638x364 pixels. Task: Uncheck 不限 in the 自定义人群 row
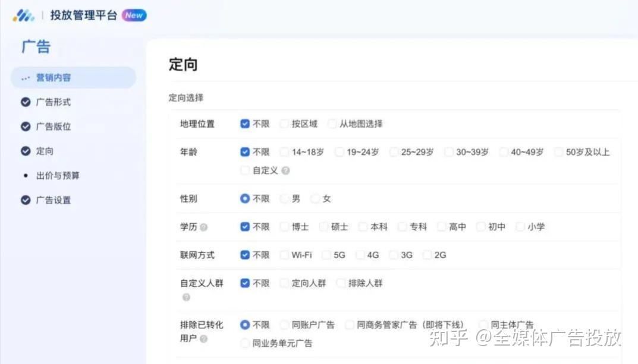(245, 283)
